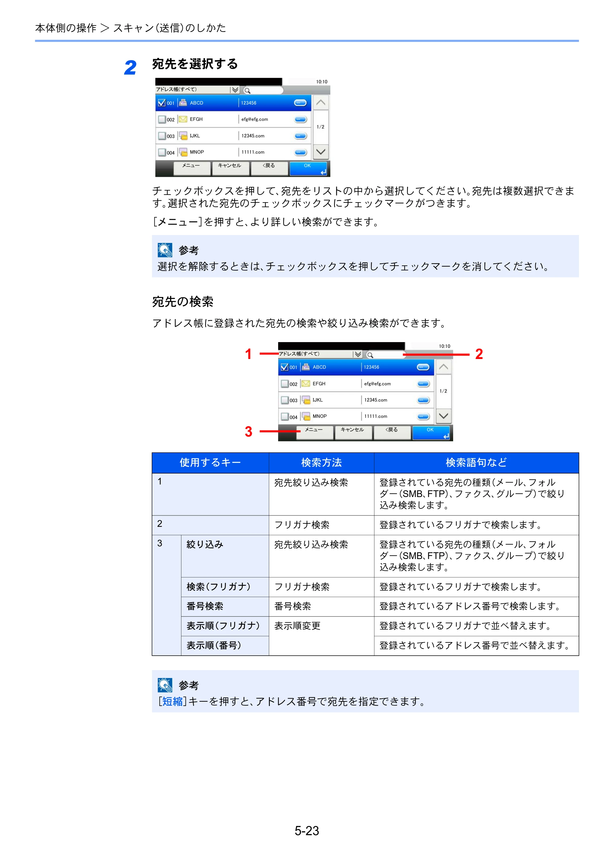The image size is (614, 868).
Task: Check the 003 IJKL checkbox in step 2 screen
Action: (x=161, y=136)
